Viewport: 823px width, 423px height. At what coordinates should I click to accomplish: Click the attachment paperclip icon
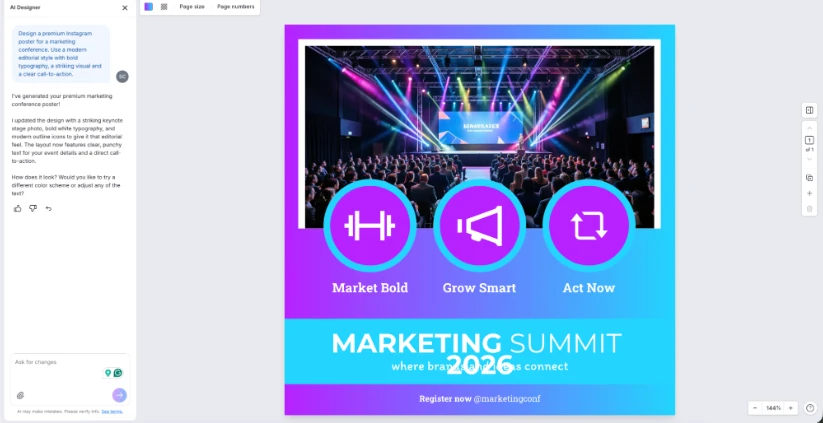tap(20, 395)
